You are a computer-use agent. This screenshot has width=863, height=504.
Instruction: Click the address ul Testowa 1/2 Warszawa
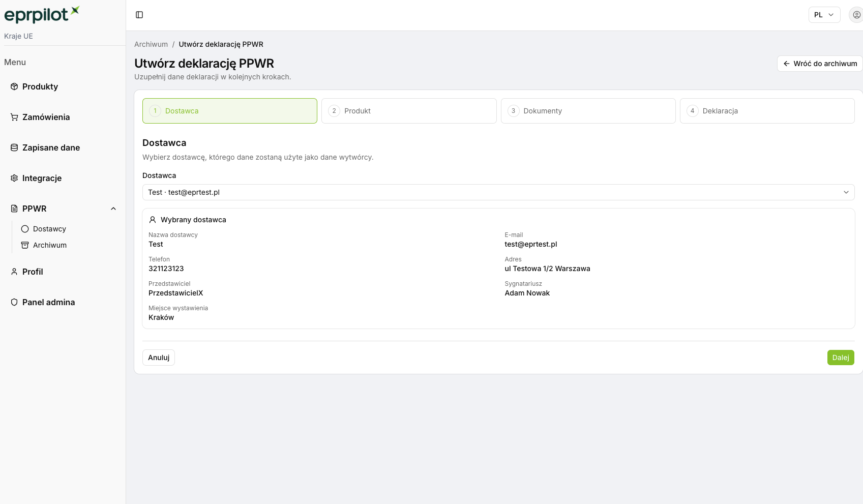(547, 269)
